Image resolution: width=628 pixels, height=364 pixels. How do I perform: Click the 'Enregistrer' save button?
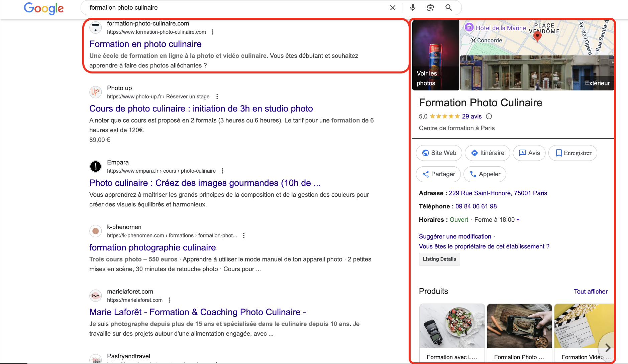(x=573, y=153)
